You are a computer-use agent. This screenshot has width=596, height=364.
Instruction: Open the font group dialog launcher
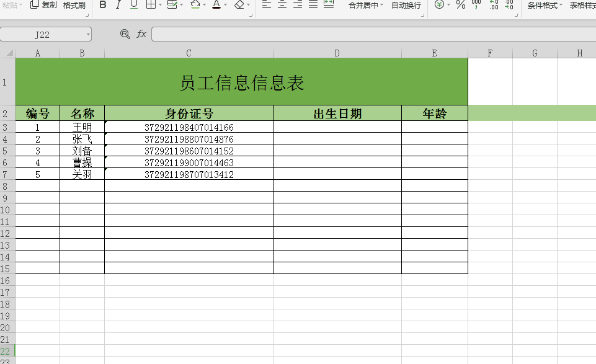[251, 16]
